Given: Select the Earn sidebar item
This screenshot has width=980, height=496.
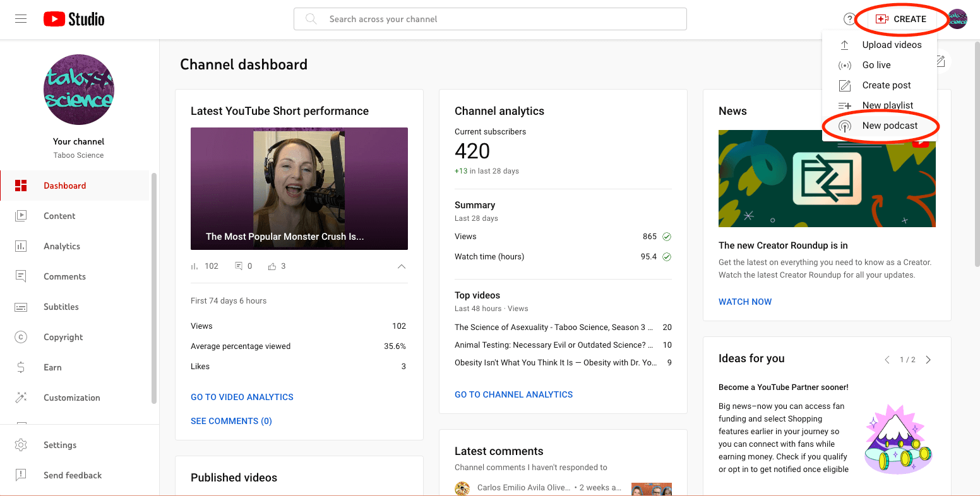Looking at the screenshot, I should pyautogui.click(x=53, y=367).
